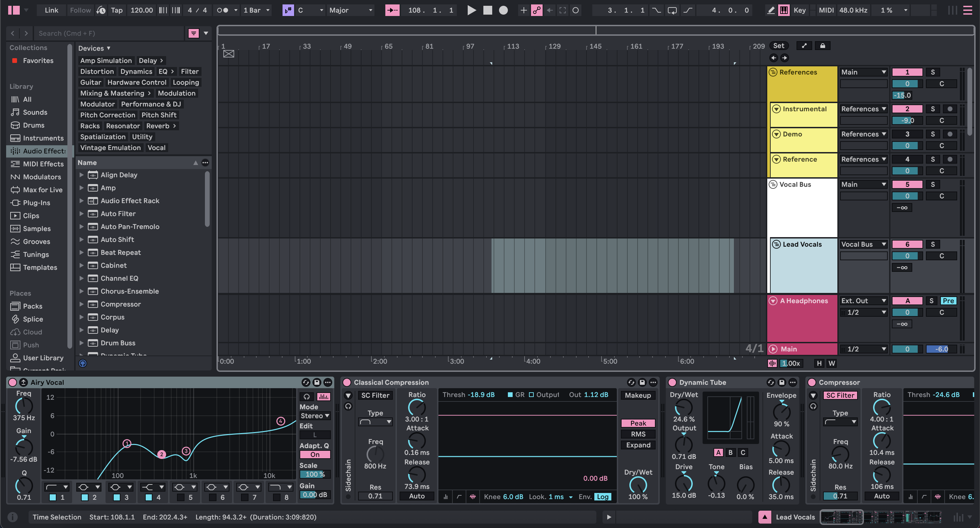Select Instruments in the library sidebar
Image resolution: width=980 pixels, height=528 pixels.
[x=42, y=138]
